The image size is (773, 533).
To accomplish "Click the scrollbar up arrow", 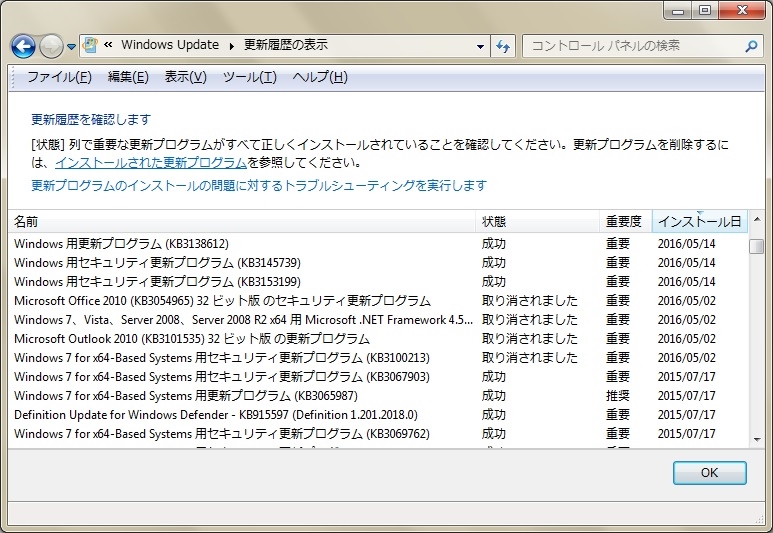I will click(757, 219).
